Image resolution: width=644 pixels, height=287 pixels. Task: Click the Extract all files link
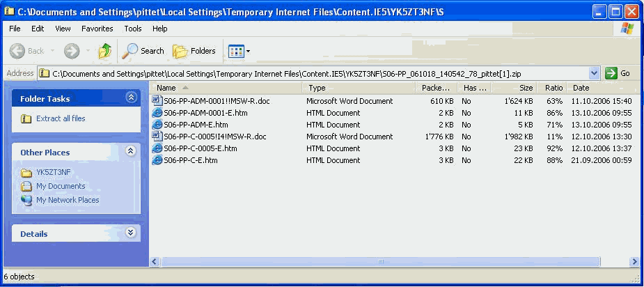61,118
